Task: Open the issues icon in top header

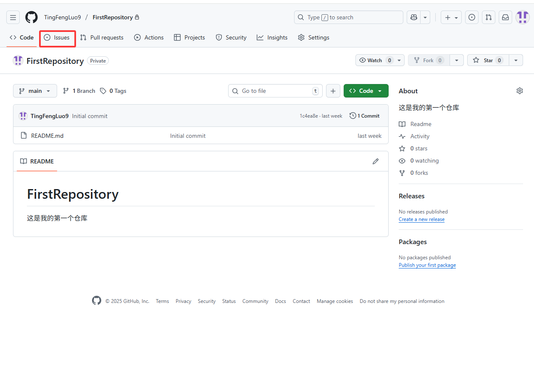Action: tap(472, 17)
